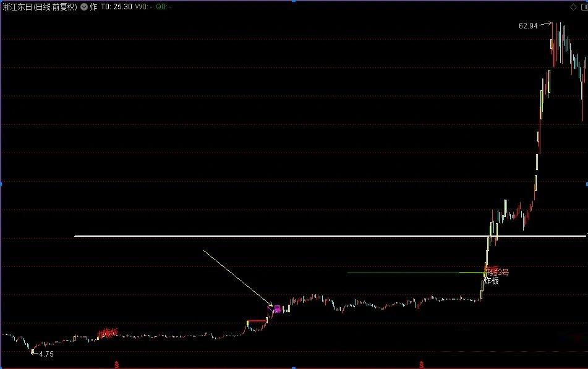Click the 浙江东日(日线.前复权) chart title
Image resolution: width=588 pixels, height=369 pixels.
pos(40,7)
